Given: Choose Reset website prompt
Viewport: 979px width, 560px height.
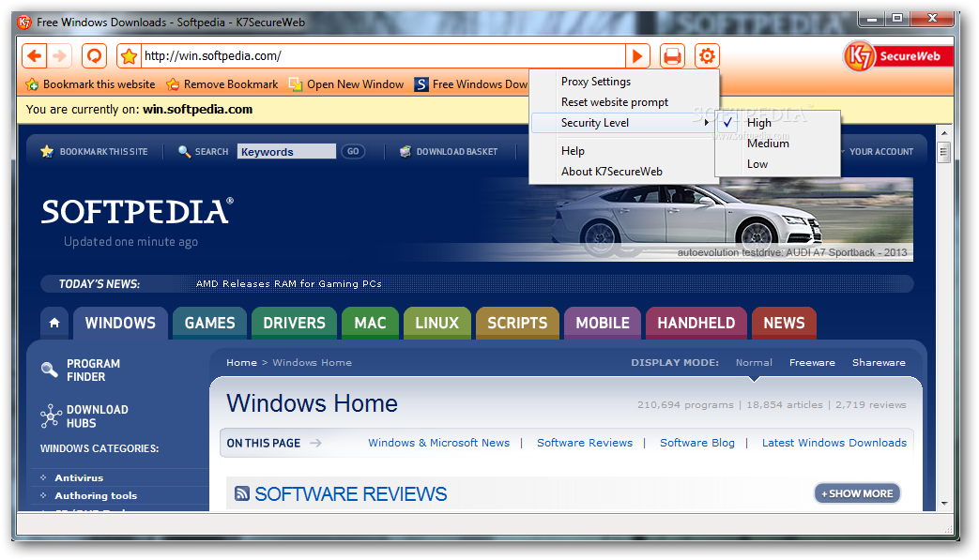Looking at the screenshot, I should pos(623,102).
